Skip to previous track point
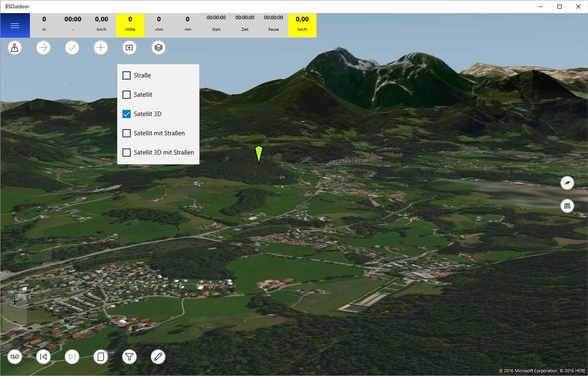This screenshot has width=588, height=376. (x=44, y=357)
